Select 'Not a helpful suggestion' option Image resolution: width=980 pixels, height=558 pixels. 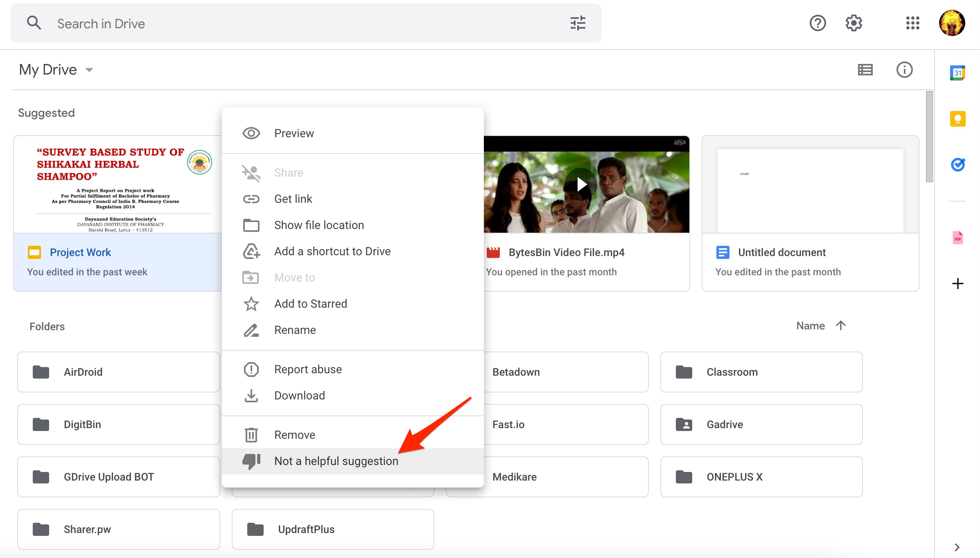click(336, 461)
